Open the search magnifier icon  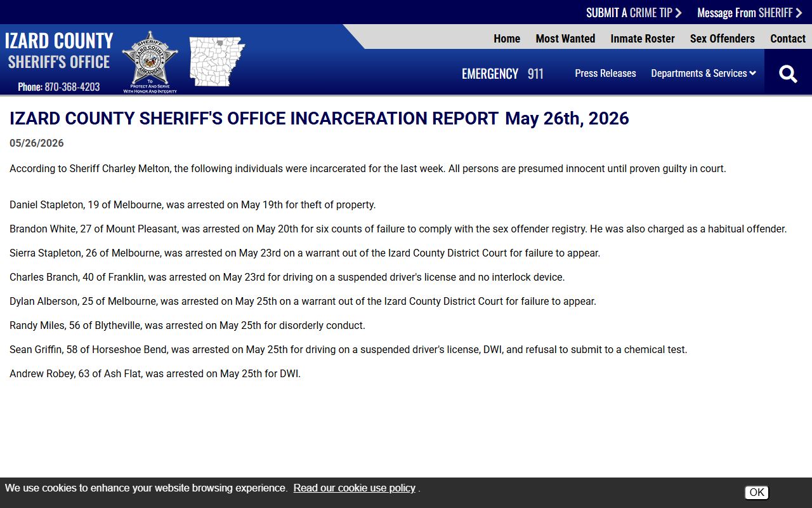coord(788,74)
